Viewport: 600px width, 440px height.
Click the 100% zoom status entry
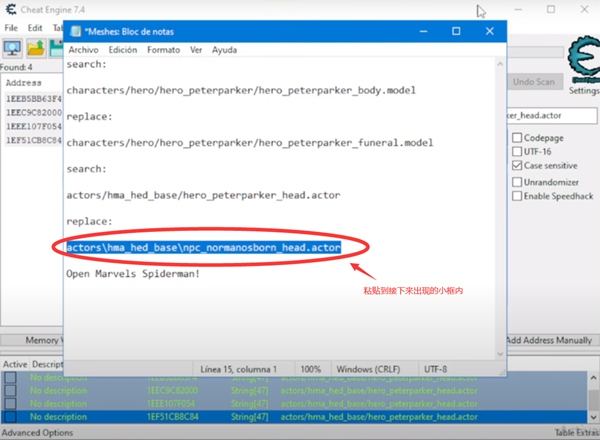[x=311, y=369]
